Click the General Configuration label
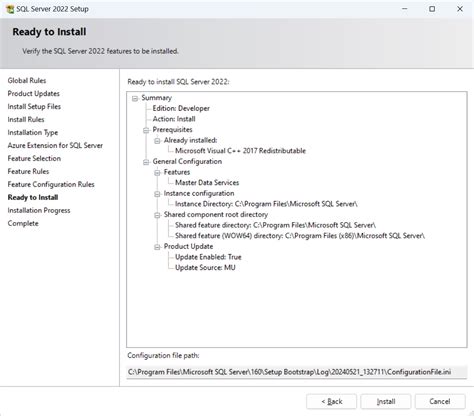Image resolution: width=474 pixels, height=416 pixels. (x=187, y=162)
